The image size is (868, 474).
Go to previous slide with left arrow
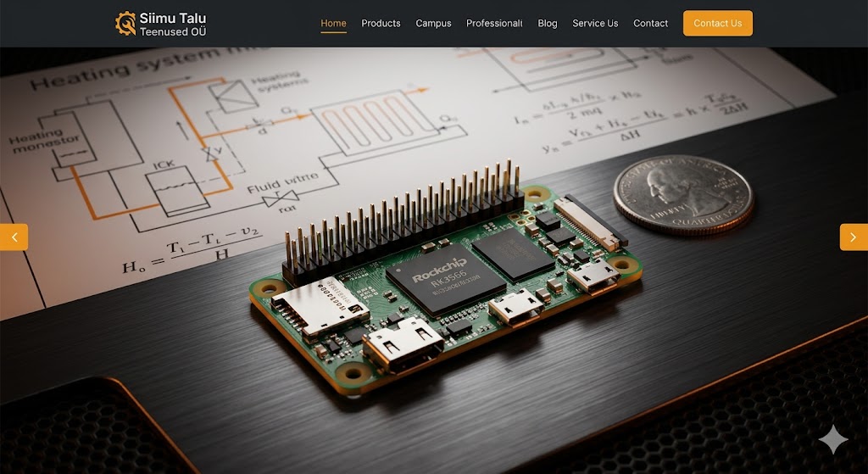(x=14, y=237)
